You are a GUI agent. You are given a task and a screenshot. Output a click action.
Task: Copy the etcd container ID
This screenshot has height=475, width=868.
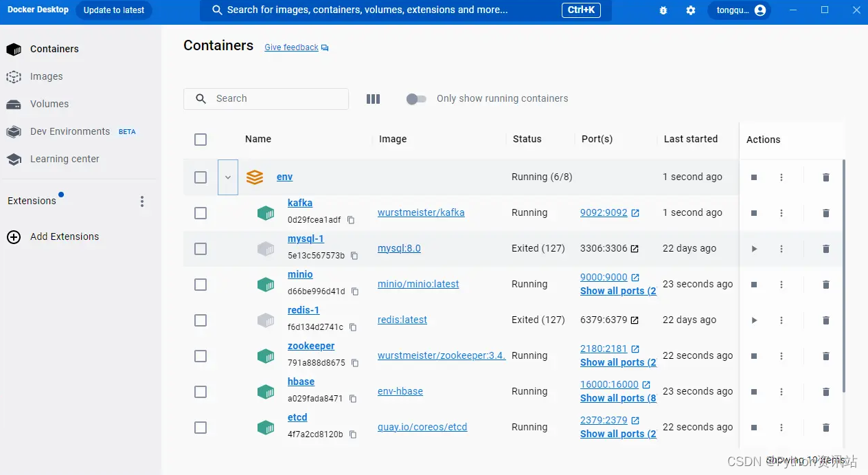[x=353, y=434]
